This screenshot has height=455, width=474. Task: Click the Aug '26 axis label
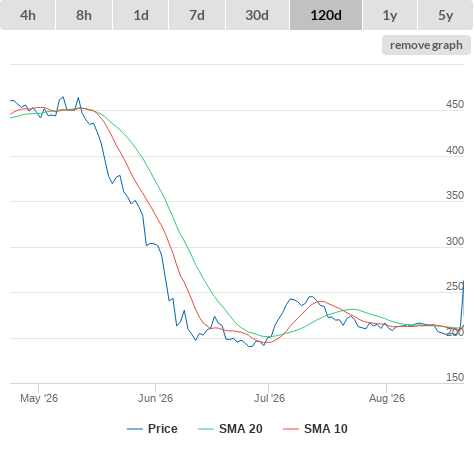click(x=387, y=398)
